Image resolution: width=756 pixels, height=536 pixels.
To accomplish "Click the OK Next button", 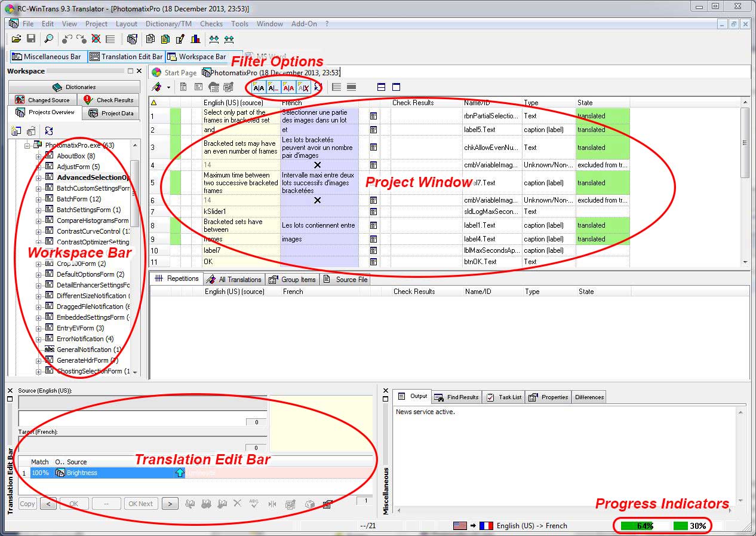I will [x=141, y=504].
